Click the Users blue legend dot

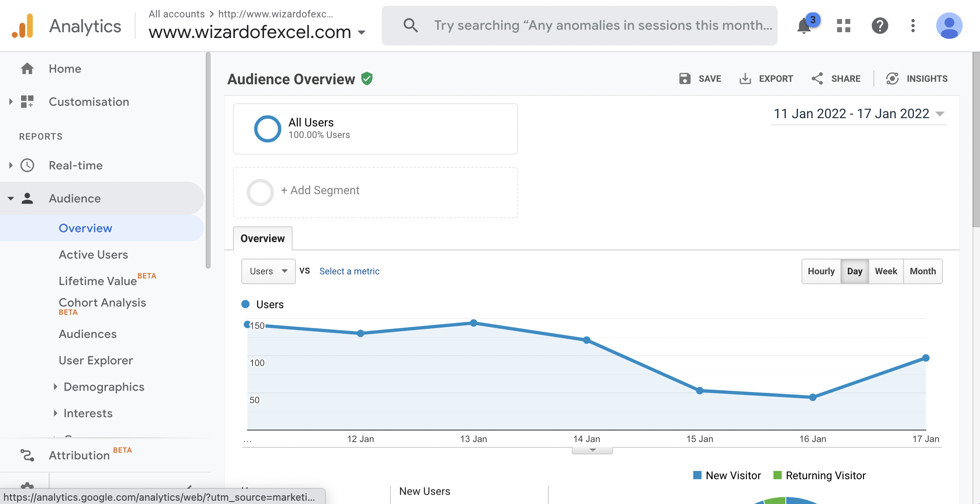coord(245,304)
